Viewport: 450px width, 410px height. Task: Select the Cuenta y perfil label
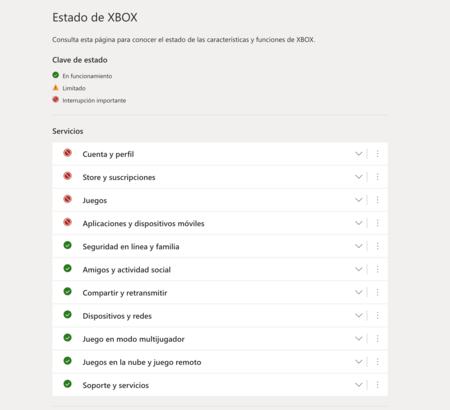coord(108,154)
